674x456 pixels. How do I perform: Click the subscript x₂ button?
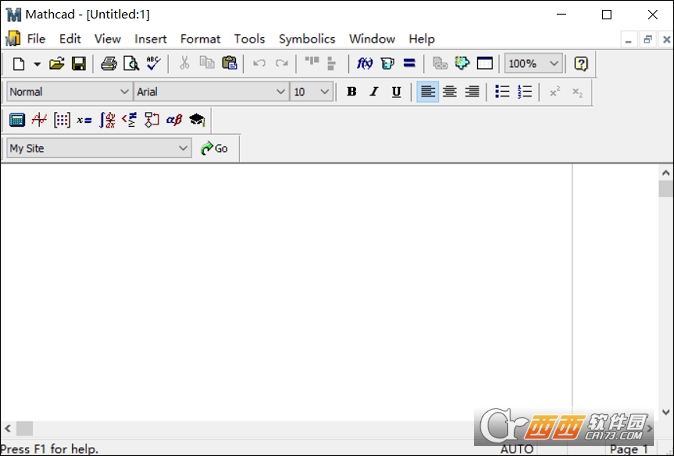tap(577, 92)
